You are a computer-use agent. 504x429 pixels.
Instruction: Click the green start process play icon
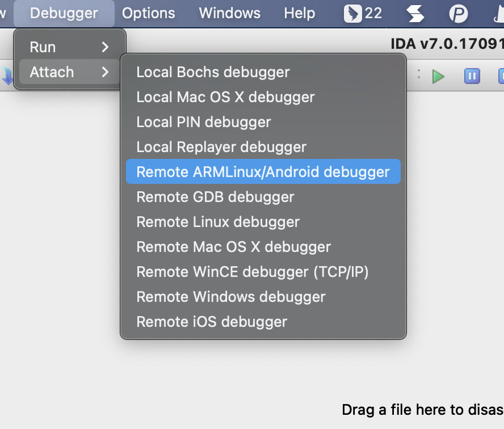[438, 76]
